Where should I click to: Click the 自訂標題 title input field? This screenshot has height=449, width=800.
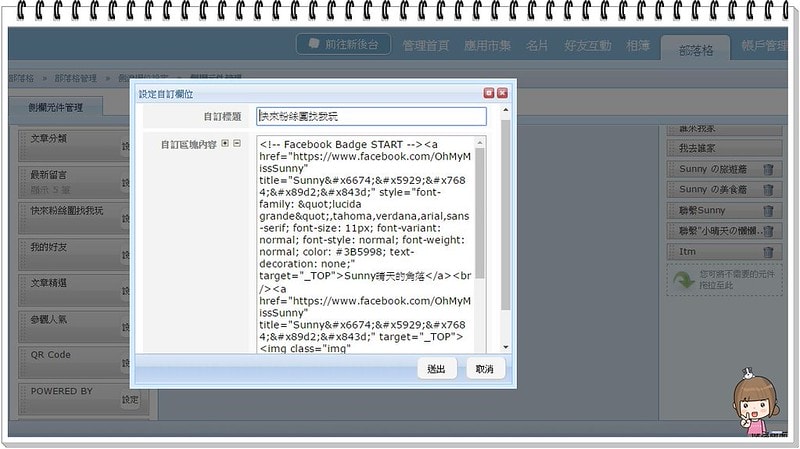370,117
